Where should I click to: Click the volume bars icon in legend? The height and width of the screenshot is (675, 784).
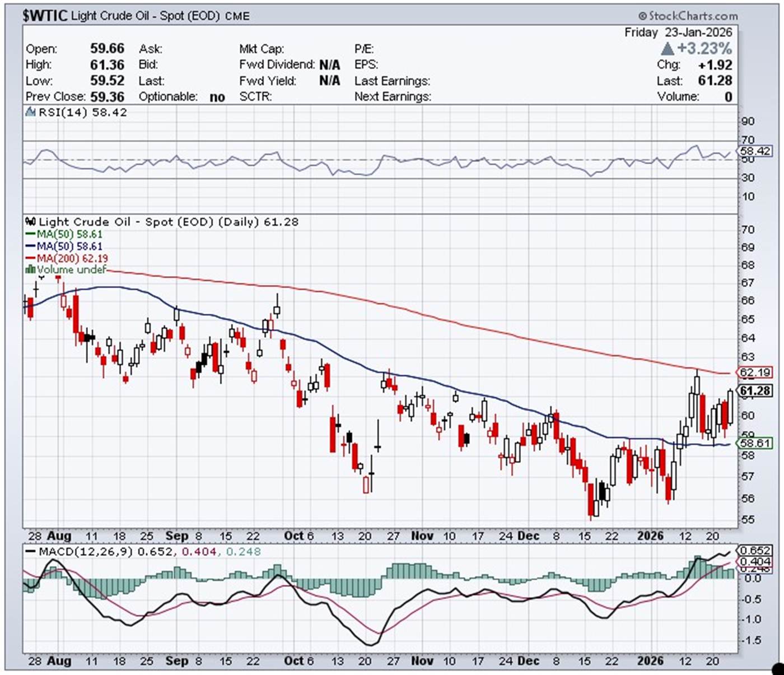coord(31,270)
